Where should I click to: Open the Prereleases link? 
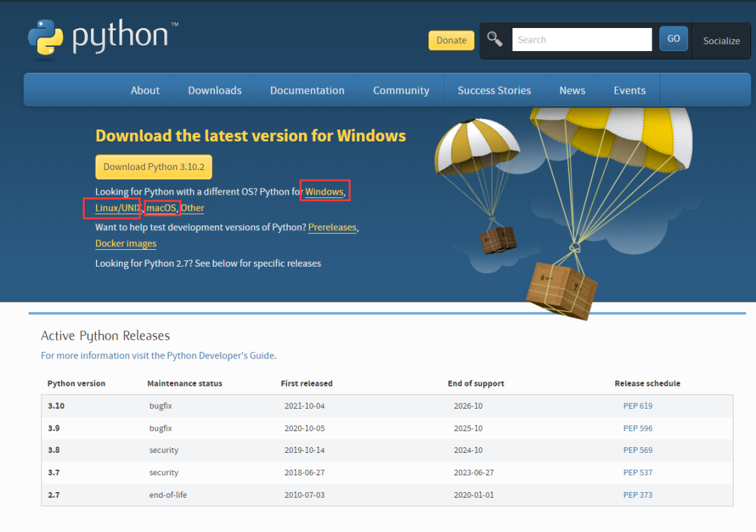point(332,227)
